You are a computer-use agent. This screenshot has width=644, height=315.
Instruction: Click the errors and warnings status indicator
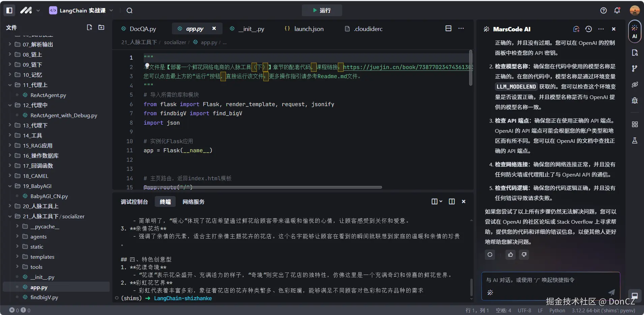point(20,310)
